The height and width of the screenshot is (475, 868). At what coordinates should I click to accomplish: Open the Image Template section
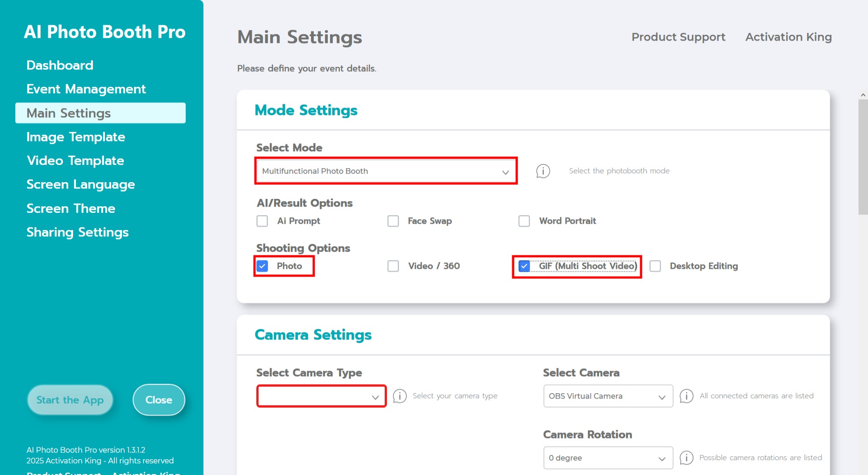click(75, 137)
